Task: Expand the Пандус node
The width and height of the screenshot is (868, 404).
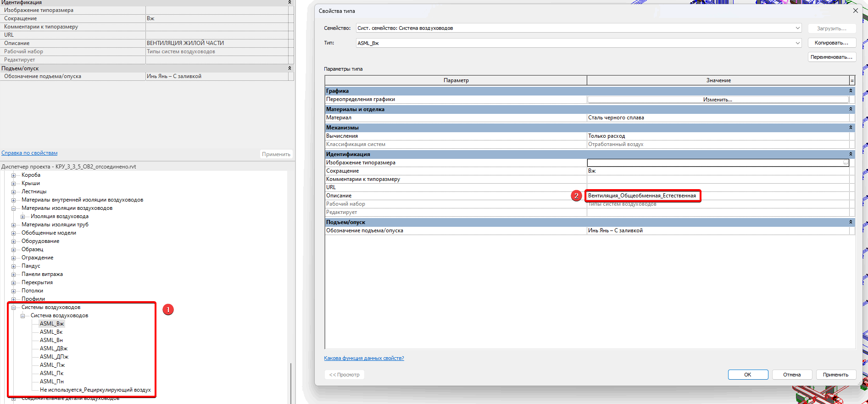Action: click(14, 266)
